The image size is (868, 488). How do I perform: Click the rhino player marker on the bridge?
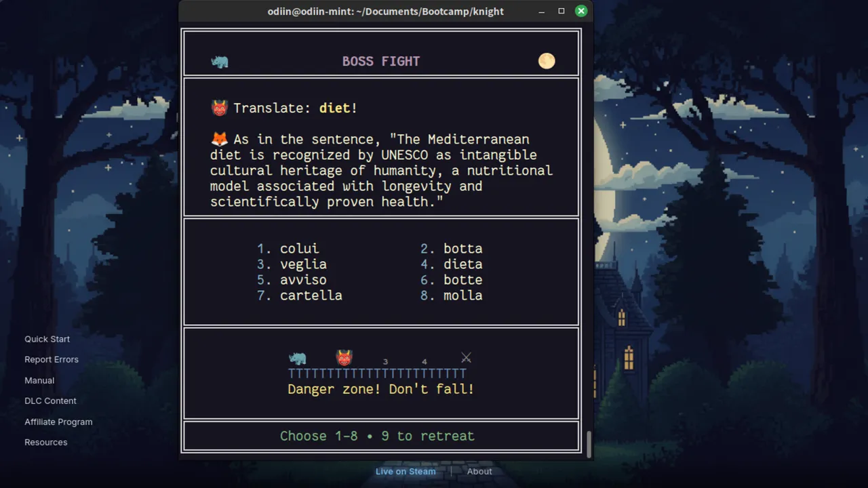[x=297, y=358]
